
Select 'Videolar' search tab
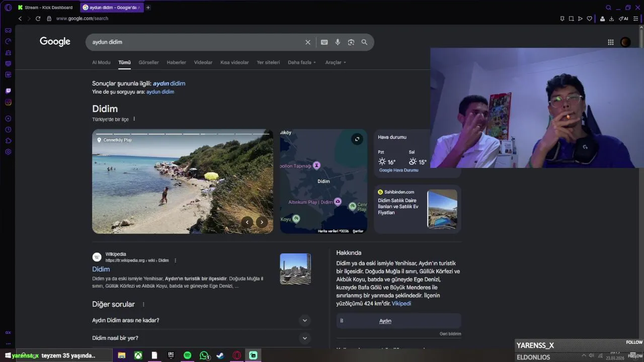pos(203,62)
